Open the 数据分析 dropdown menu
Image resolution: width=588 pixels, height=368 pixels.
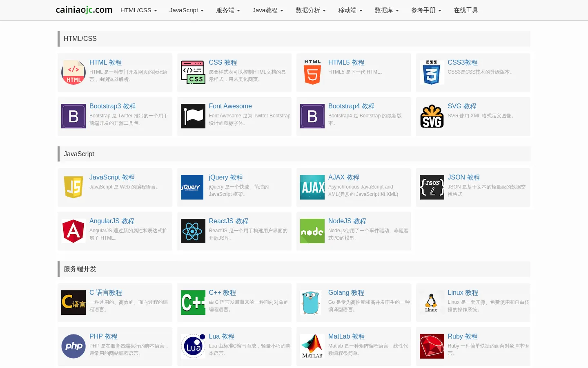pos(311,10)
